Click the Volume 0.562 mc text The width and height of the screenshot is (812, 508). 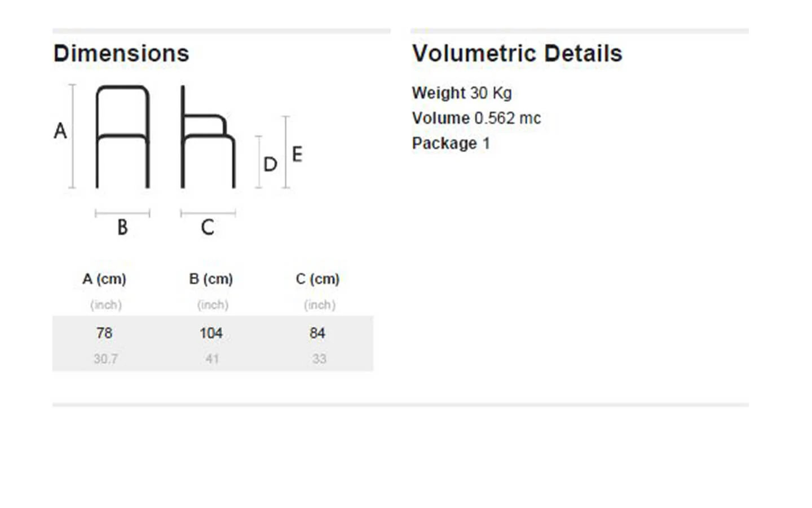(x=476, y=118)
